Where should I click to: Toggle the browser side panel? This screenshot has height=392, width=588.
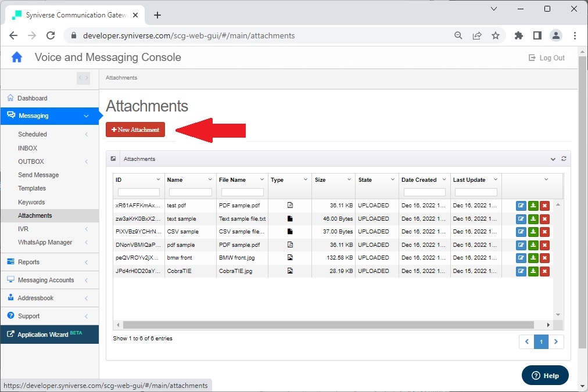(x=537, y=35)
